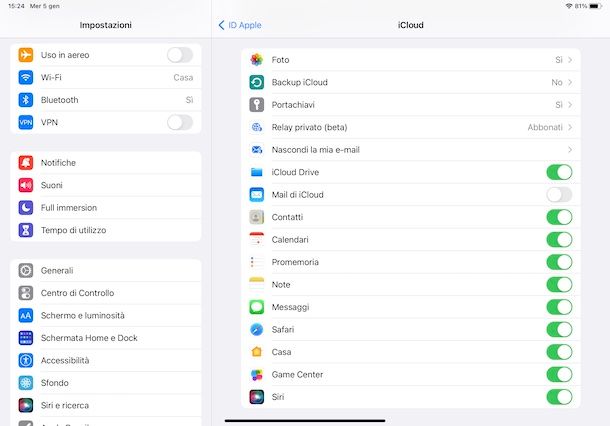Open Portachiavi via its chevron

tap(570, 105)
